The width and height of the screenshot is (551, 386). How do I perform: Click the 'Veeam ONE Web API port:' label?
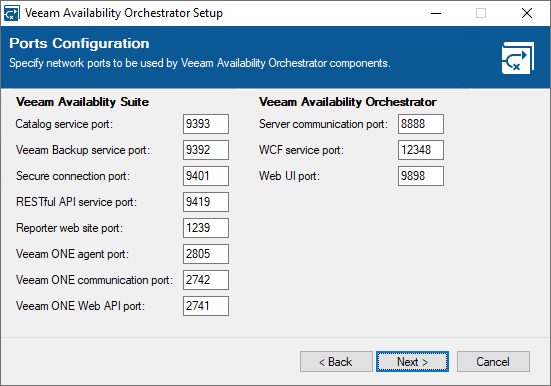[80, 306]
